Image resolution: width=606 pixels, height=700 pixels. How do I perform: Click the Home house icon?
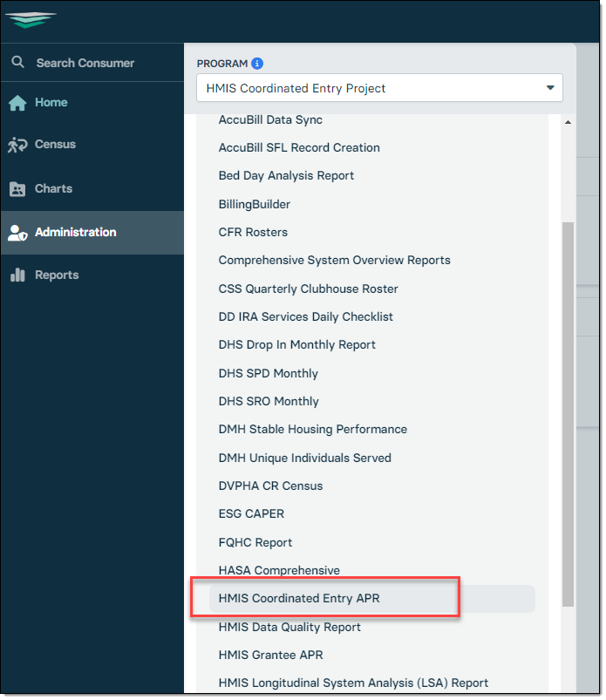tap(17, 103)
